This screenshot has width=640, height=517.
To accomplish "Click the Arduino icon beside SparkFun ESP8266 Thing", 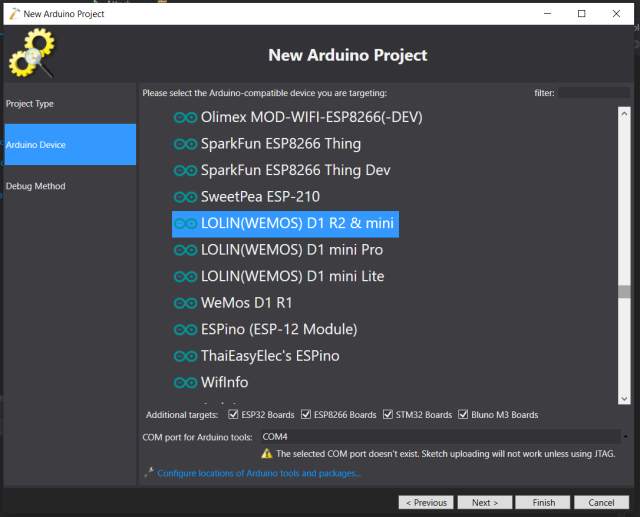I will tap(185, 144).
